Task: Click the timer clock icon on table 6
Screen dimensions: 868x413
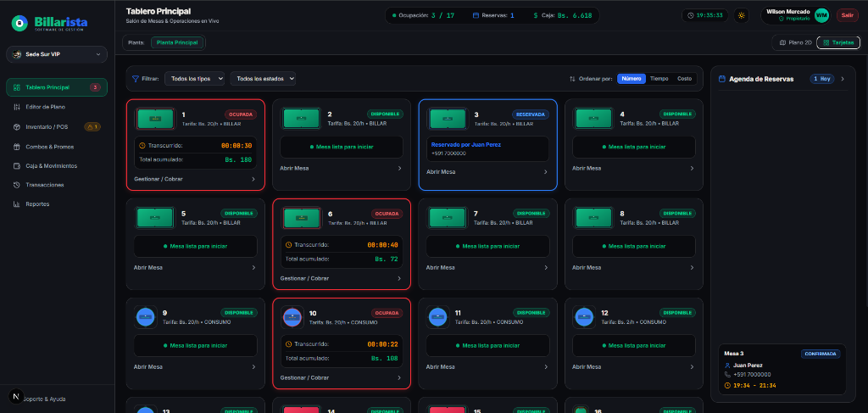Action: 288,245
